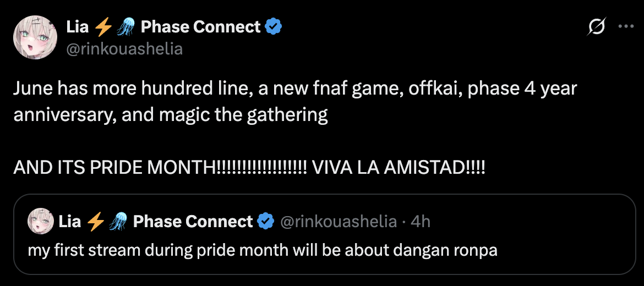Open the Grok explain-this-post icon
The width and height of the screenshot is (644, 286).
[x=597, y=26]
